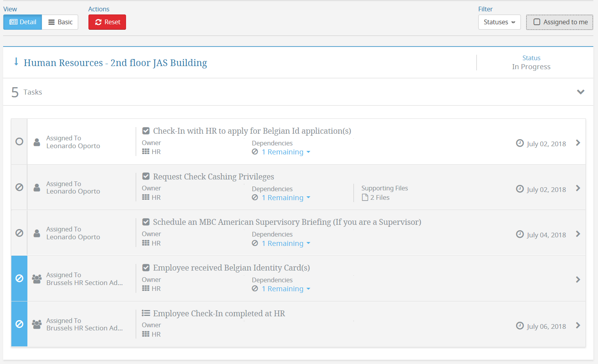Collapse the 5 Tasks section chevron
The image size is (598, 364).
point(581,92)
